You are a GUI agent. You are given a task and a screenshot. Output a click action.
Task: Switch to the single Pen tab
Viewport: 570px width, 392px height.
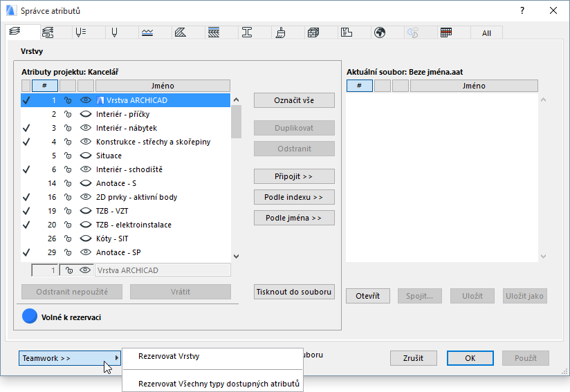click(x=114, y=32)
